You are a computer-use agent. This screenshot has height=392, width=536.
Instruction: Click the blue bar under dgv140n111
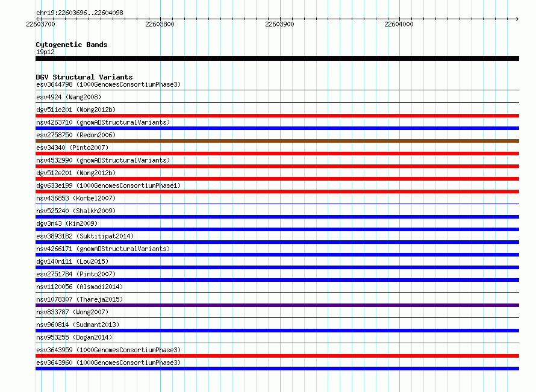pos(277,267)
